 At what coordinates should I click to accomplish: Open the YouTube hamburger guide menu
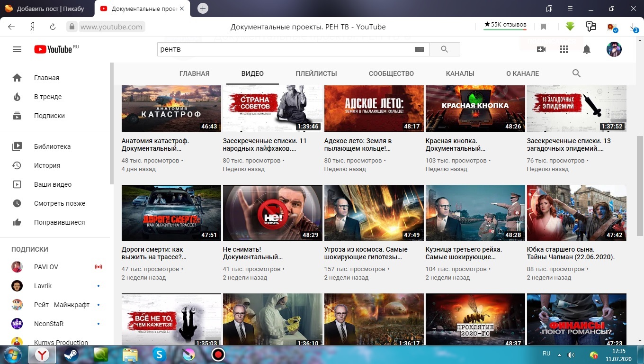click(17, 49)
